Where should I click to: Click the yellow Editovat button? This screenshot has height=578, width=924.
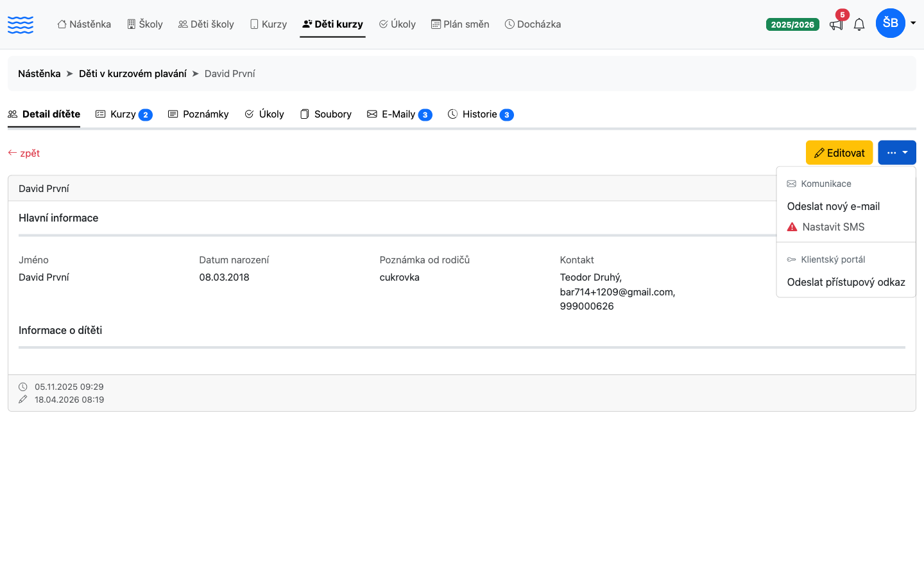click(x=839, y=153)
